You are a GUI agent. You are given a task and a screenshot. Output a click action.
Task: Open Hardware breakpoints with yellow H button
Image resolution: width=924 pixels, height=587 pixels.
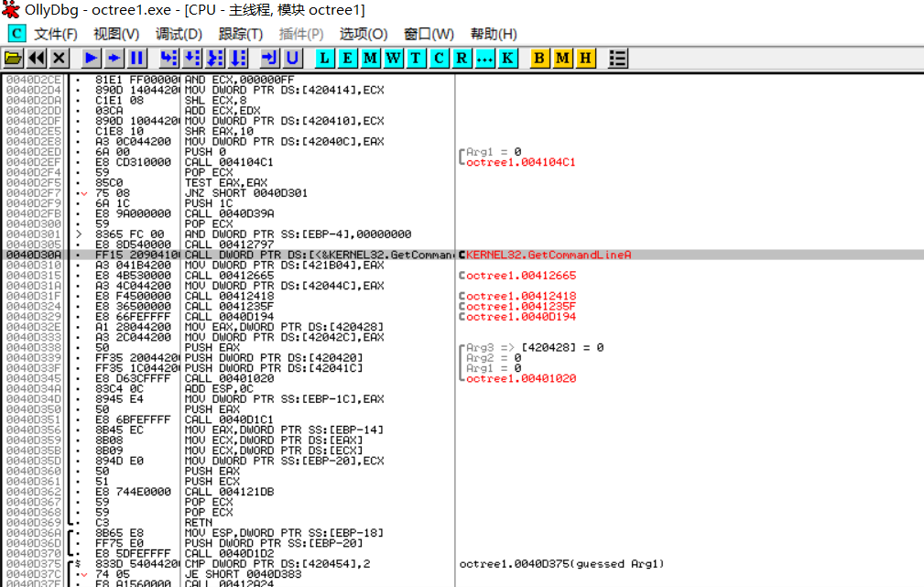(x=586, y=59)
